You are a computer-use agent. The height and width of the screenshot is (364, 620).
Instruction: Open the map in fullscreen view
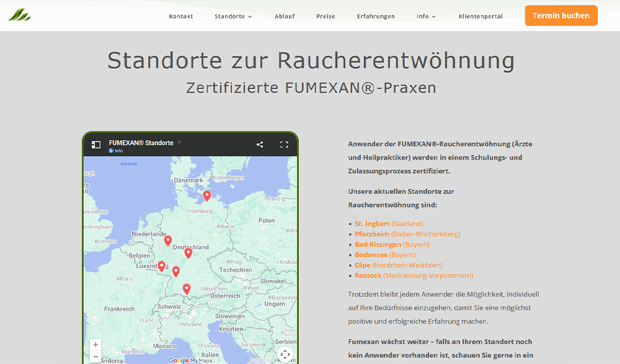point(284,144)
